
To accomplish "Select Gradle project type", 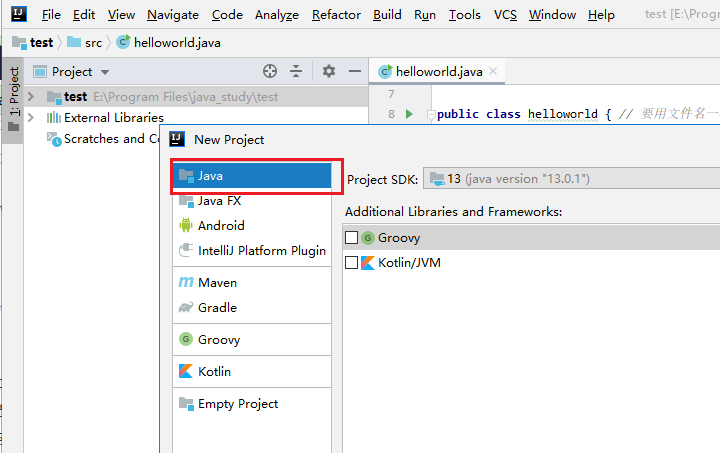I will (252, 308).
